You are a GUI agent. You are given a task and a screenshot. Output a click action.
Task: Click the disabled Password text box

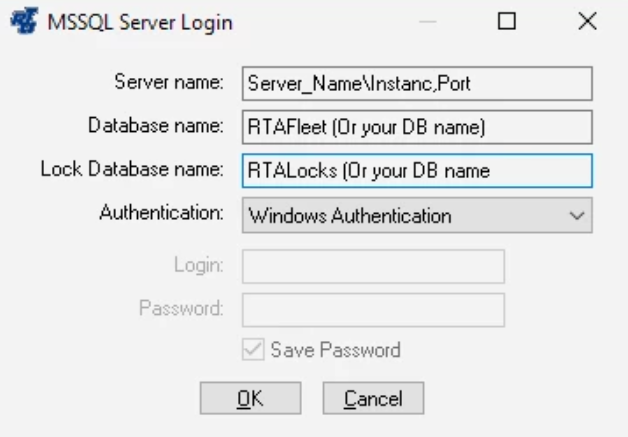373,309
